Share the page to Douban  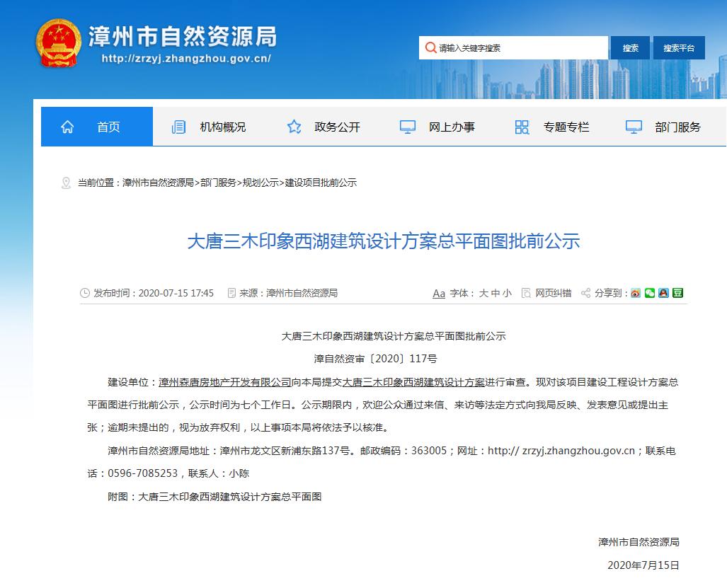coord(677,292)
